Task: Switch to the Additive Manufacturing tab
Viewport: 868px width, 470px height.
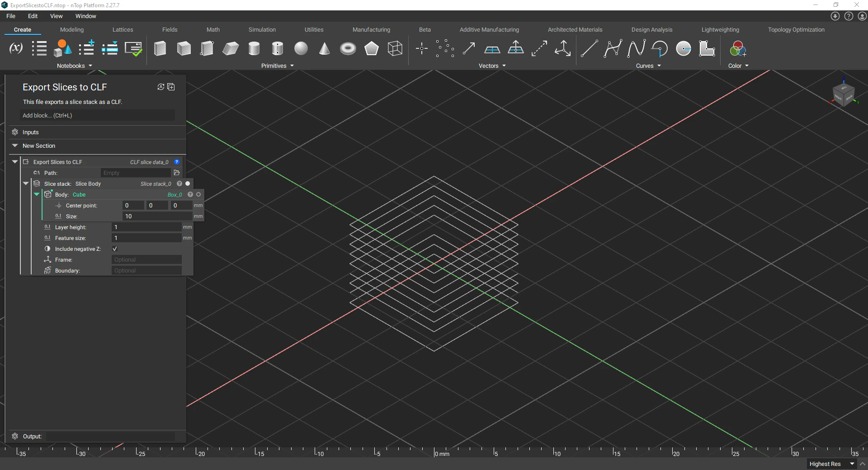Action: click(x=489, y=29)
